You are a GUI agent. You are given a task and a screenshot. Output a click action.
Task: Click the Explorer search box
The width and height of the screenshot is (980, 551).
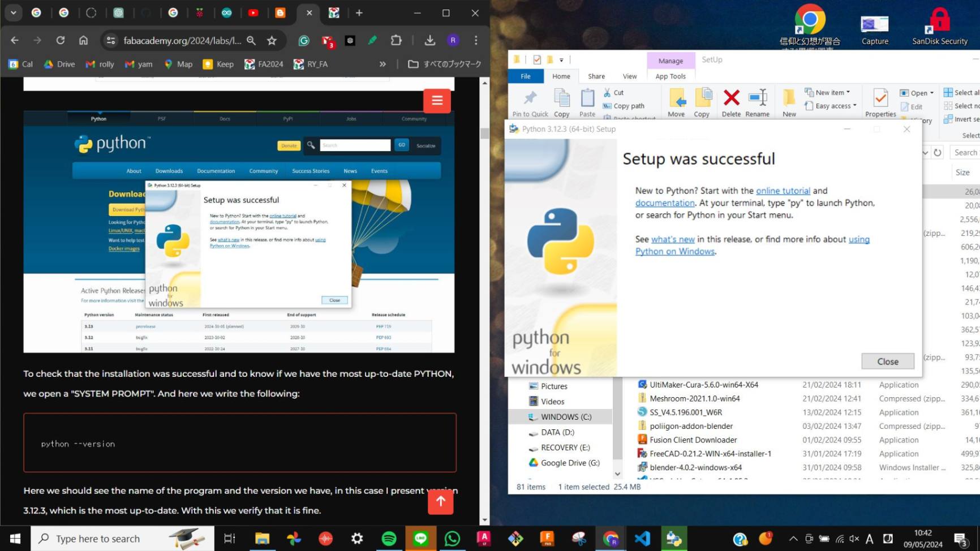tap(965, 153)
